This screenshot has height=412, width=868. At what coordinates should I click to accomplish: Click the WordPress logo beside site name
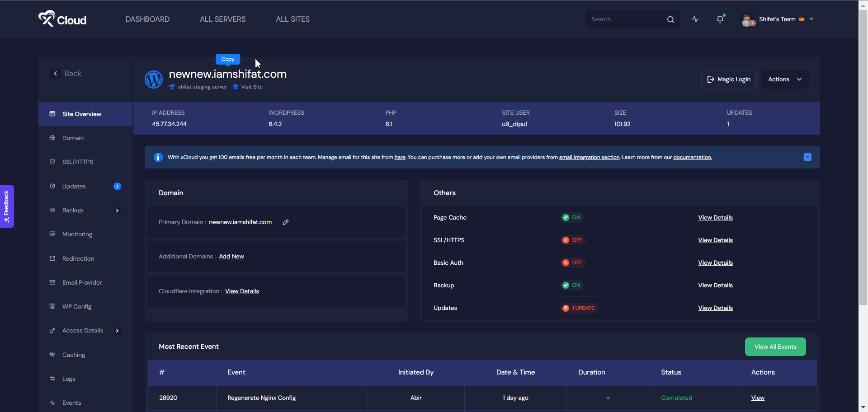click(153, 80)
